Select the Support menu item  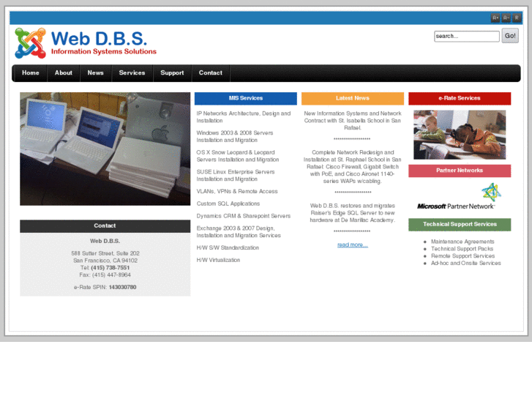172,73
